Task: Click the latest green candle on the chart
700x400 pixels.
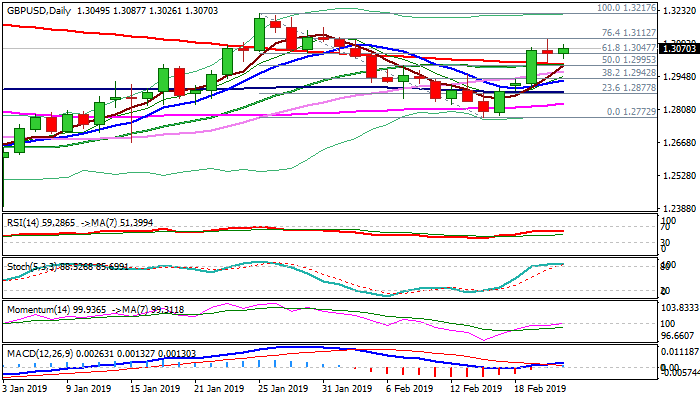Action: tap(564, 49)
